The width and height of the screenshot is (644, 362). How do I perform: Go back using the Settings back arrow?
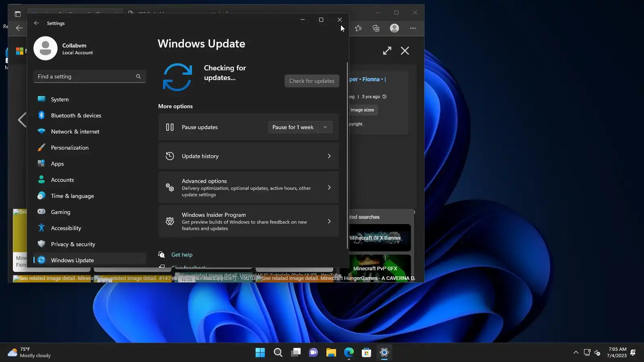[x=37, y=23]
